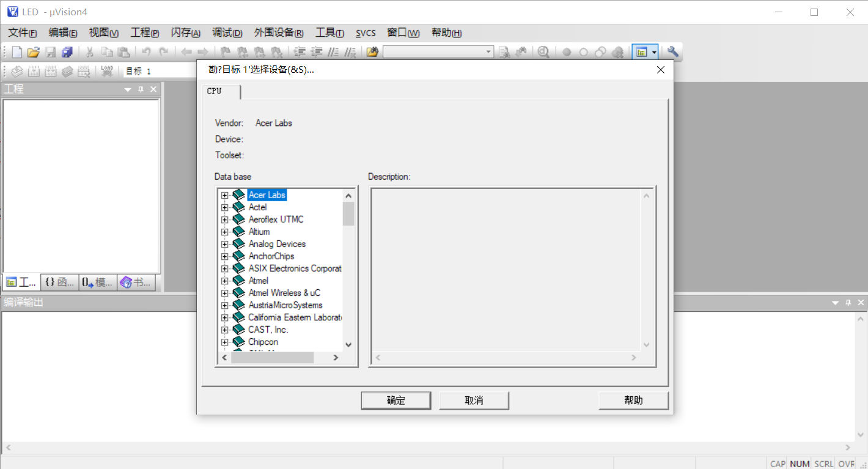Click the Enable/Disable Breakpoint circle icon

click(584, 52)
